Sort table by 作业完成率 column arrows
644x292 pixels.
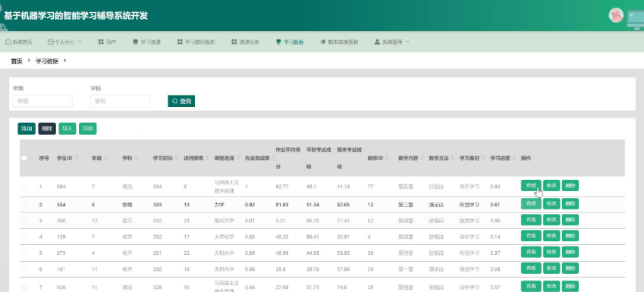(x=273, y=158)
